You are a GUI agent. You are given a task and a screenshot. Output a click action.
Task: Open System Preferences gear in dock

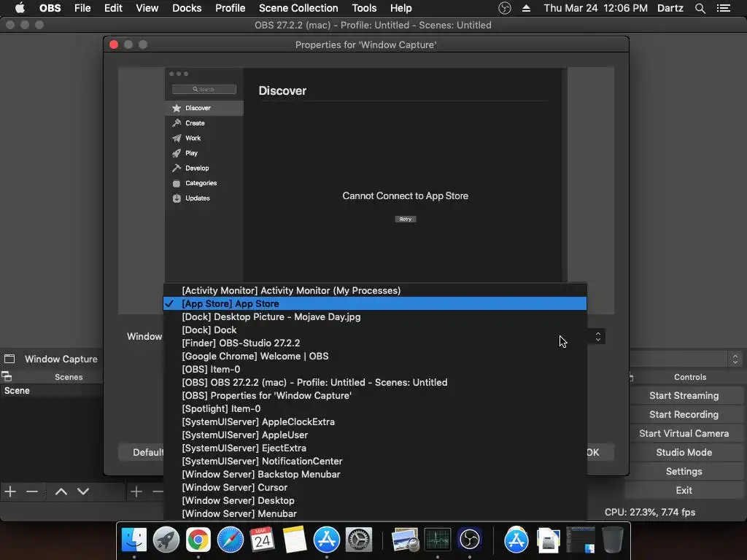click(x=359, y=540)
